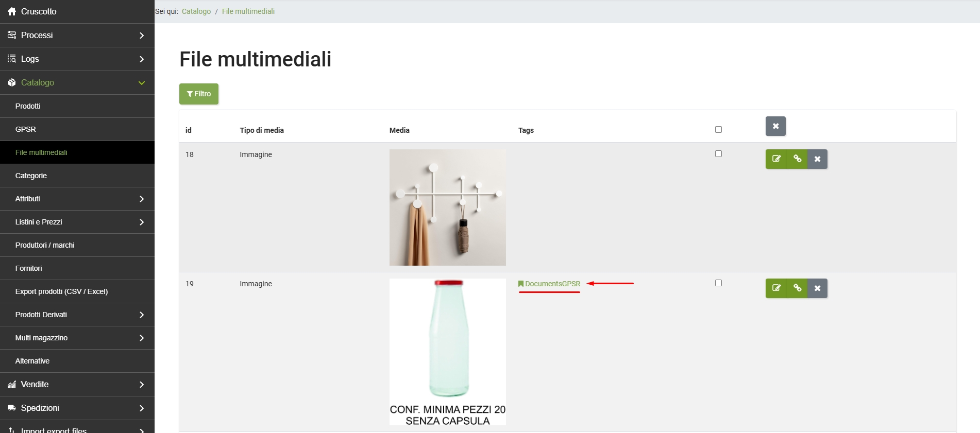Click the 'id' column header
Image resolution: width=980 pixels, height=433 pixels.
coord(189,130)
